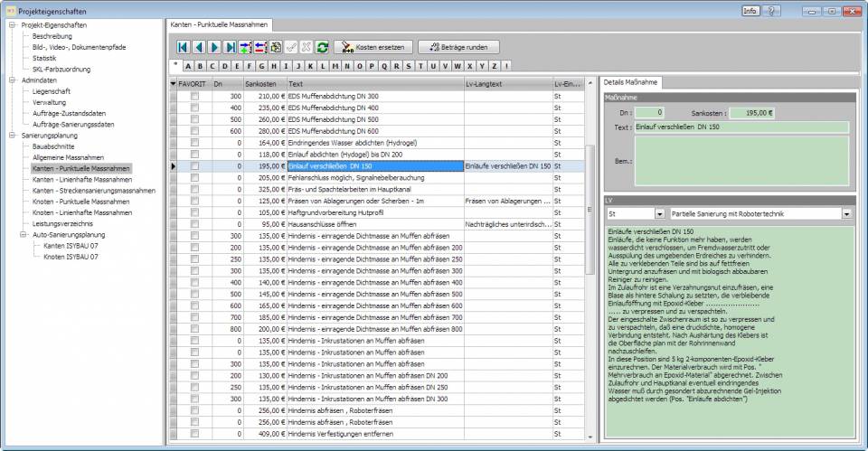868x451 pixels.
Task: Collapse the Projekt-Eigenschaften tree node
Action: 12,25
